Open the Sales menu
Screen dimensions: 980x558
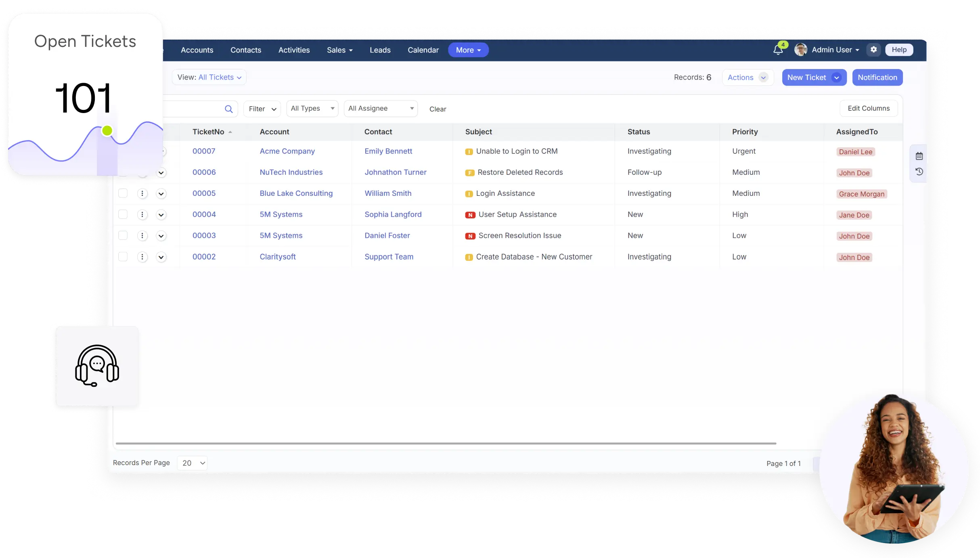(339, 50)
